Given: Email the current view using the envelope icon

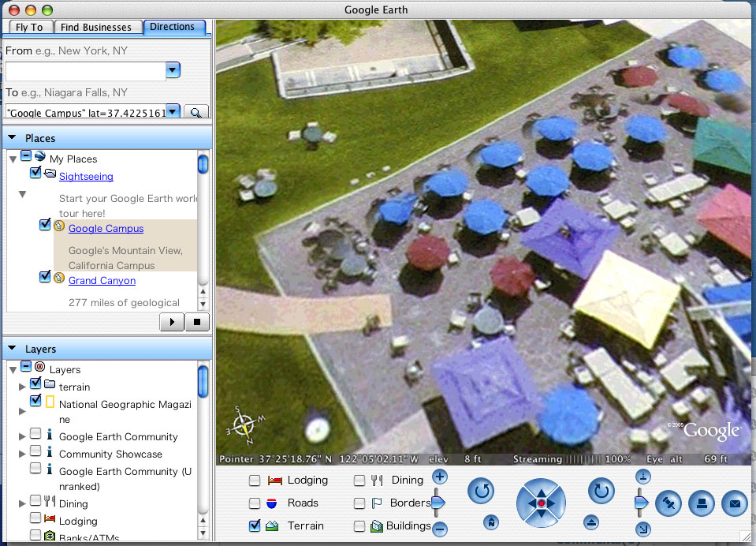Looking at the screenshot, I should click(734, 503).
